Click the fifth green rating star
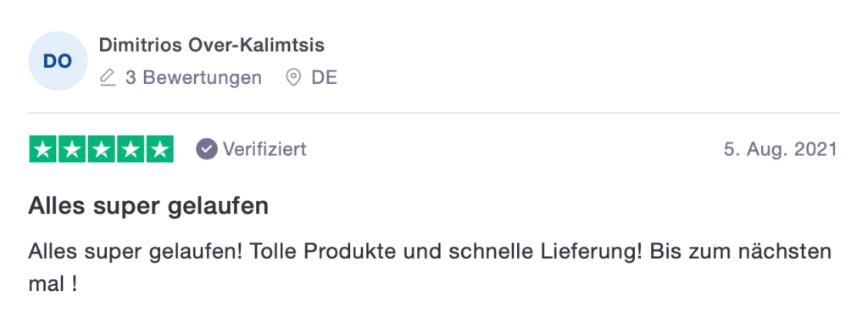 pos(160,149)
